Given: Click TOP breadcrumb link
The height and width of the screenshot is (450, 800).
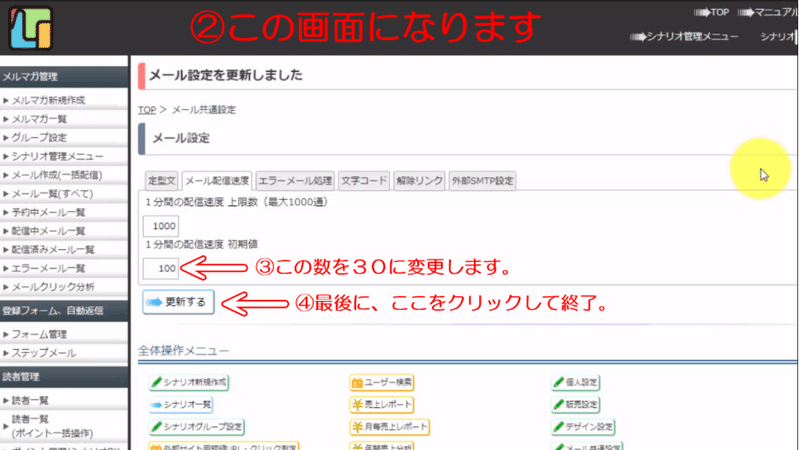Looking at the screenshot, I should point(147,110).
